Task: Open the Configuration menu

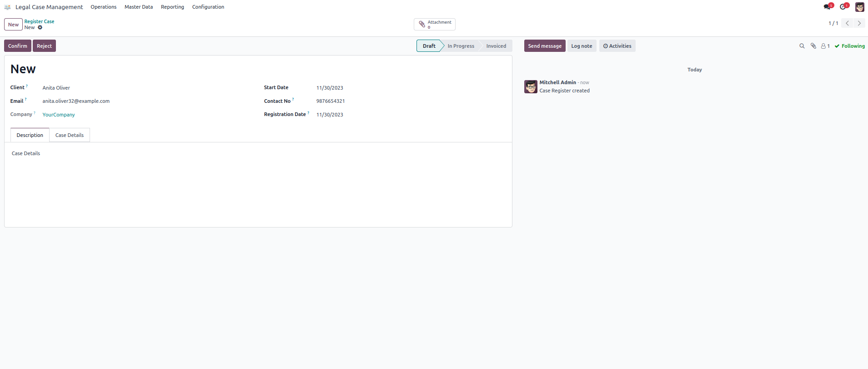Action: coord(208,7)
